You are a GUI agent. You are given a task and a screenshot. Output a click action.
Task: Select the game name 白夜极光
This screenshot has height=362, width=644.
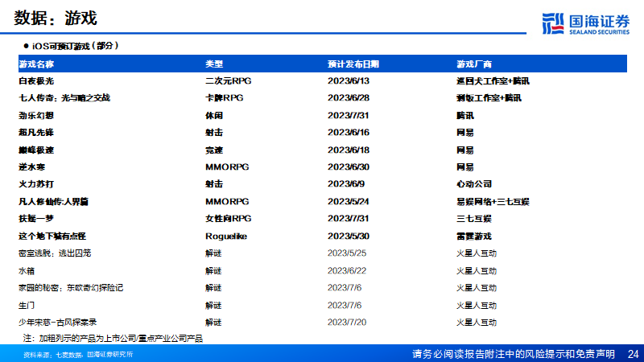coord(36,81)
